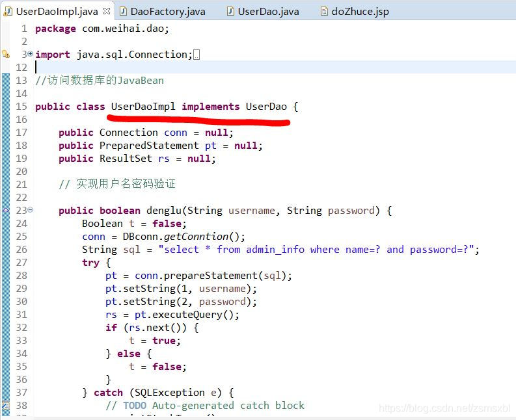Click Boolean t declaration on line 24

134,224
